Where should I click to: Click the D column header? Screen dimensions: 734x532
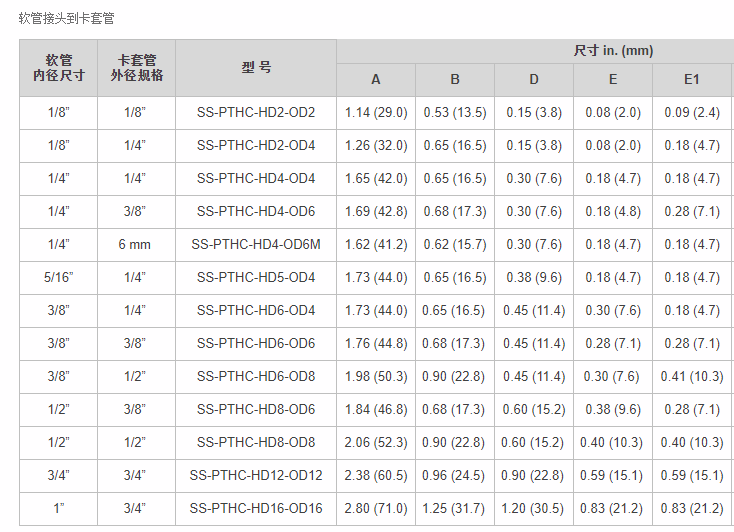pos(534,80)
